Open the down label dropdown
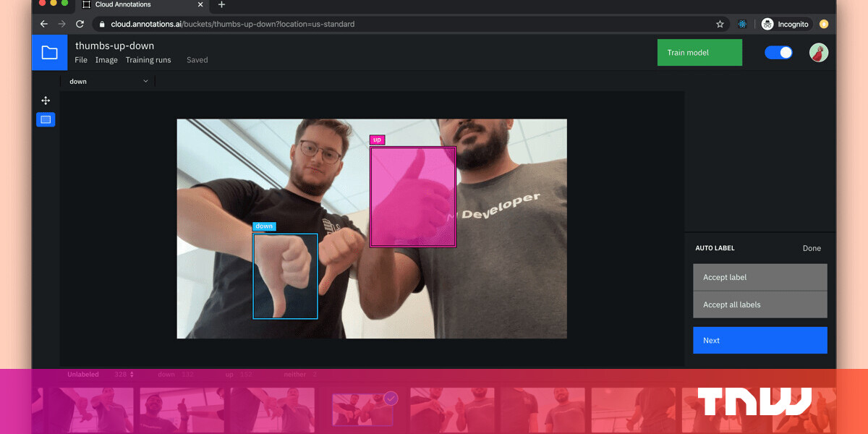 tap(107, 81)
